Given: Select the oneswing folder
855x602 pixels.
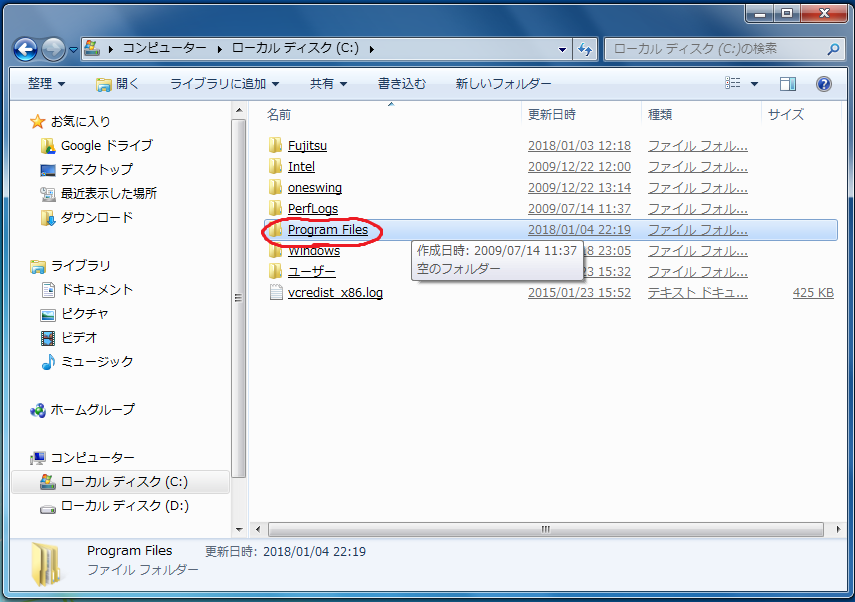Looking at the screenshot, I should click(315, 188).
